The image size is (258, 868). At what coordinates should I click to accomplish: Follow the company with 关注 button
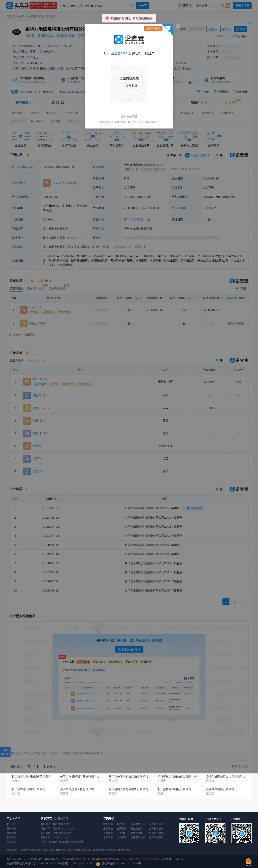241,29
